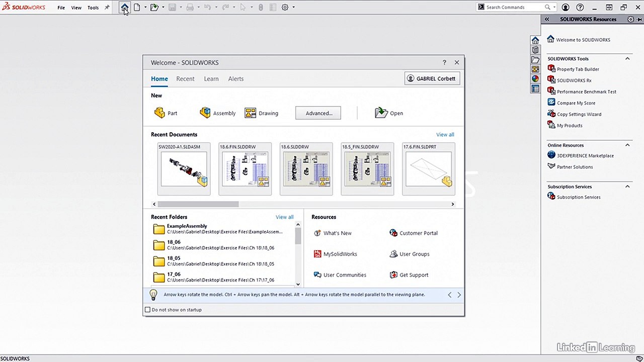Open the File menu
The height and width of the screenshot is (362, 644).
point(61,8)
